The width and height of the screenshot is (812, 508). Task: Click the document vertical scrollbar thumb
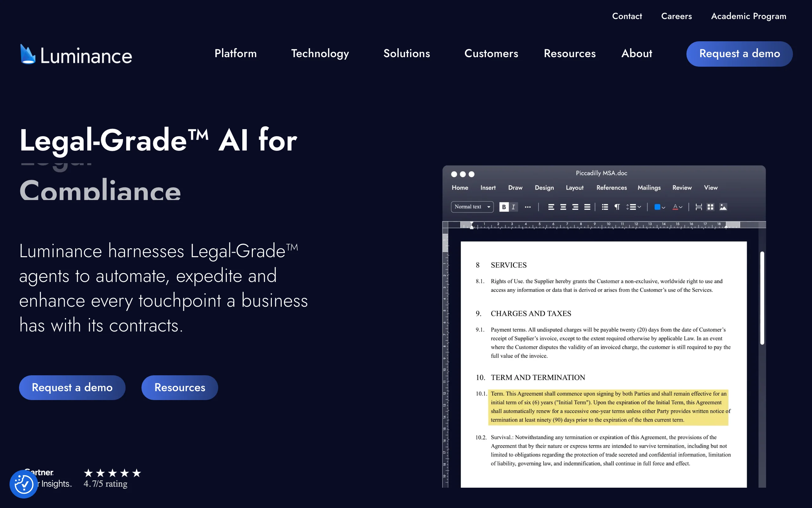[x=762, y=298]
